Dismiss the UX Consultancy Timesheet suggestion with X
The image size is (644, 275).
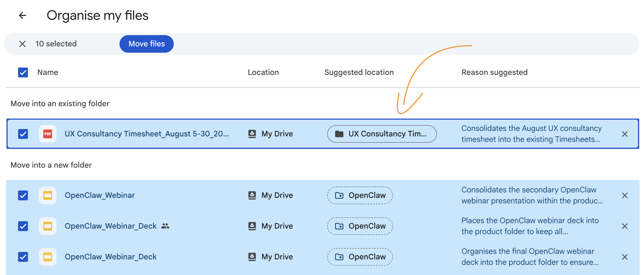[x=625, y=134]
